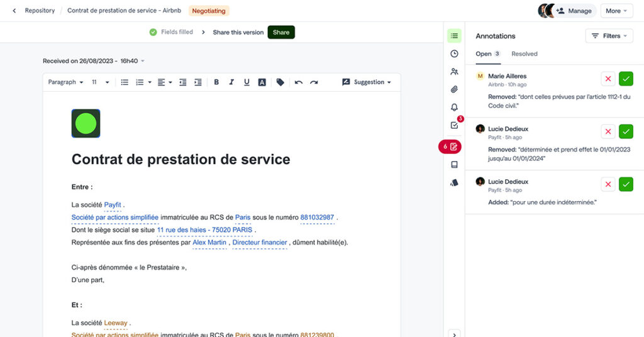Click the tag icon in editor toolbar
This screenshot has height=337, width=644.
280,82
